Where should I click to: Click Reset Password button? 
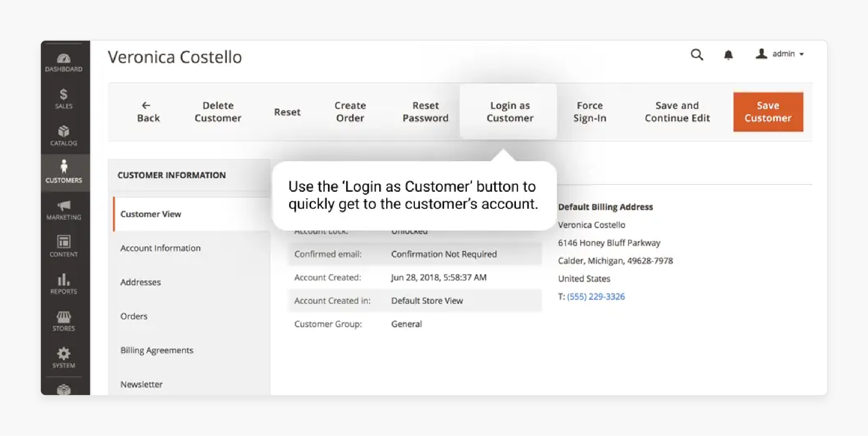[x=425, y=112]
